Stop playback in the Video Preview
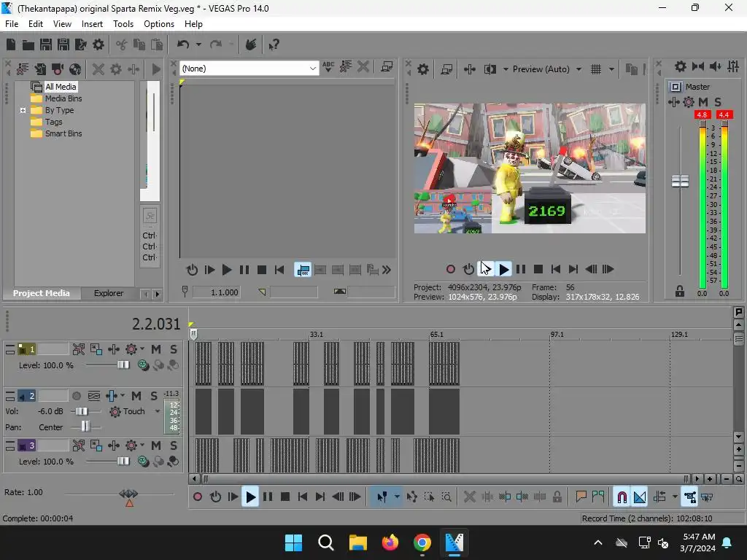This screenshot has height=560, width=747. click(x=538, y=270)
